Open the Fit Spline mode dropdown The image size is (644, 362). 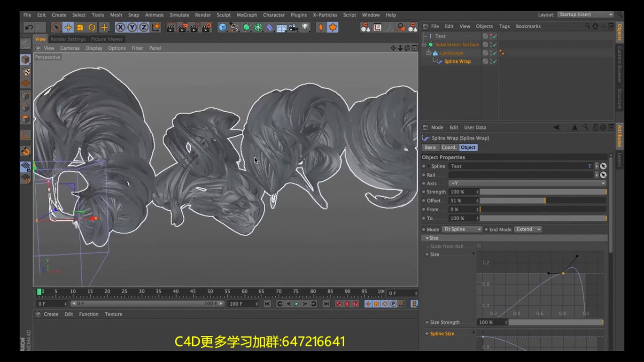(x=461, y=229)
